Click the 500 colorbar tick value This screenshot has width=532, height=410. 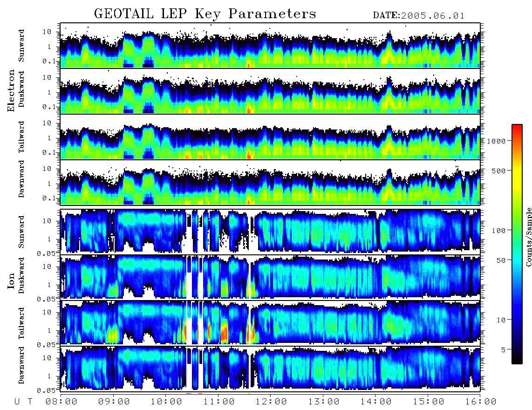click(498, 171)
